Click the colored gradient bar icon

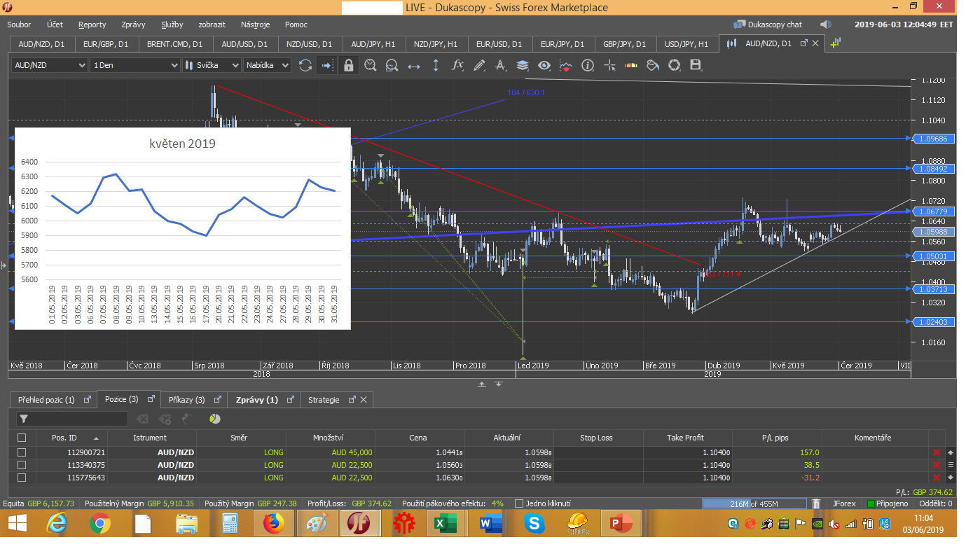(x=631, y=65)
